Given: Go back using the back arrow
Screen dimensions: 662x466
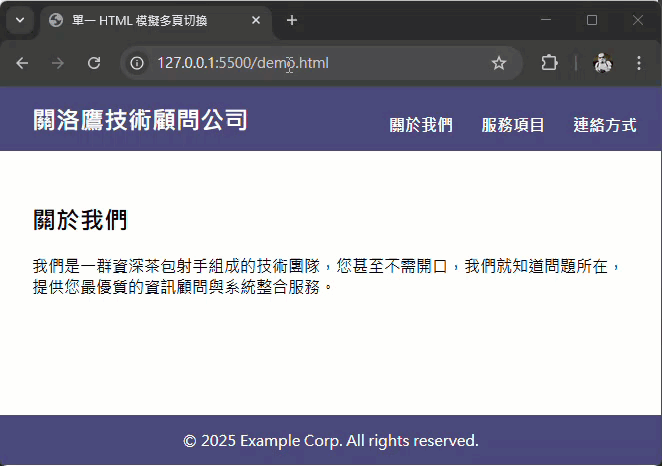Looking at the screenshot, I should (x=23, y=63).
